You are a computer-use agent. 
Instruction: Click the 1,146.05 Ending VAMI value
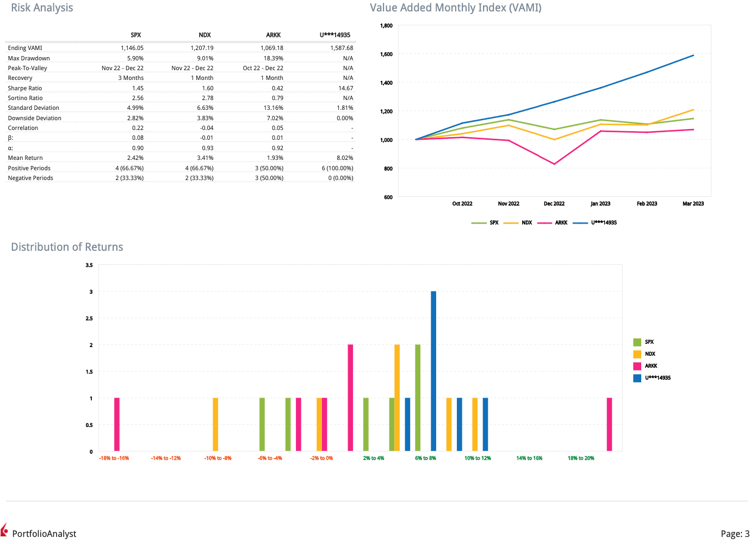click(132, 48)
